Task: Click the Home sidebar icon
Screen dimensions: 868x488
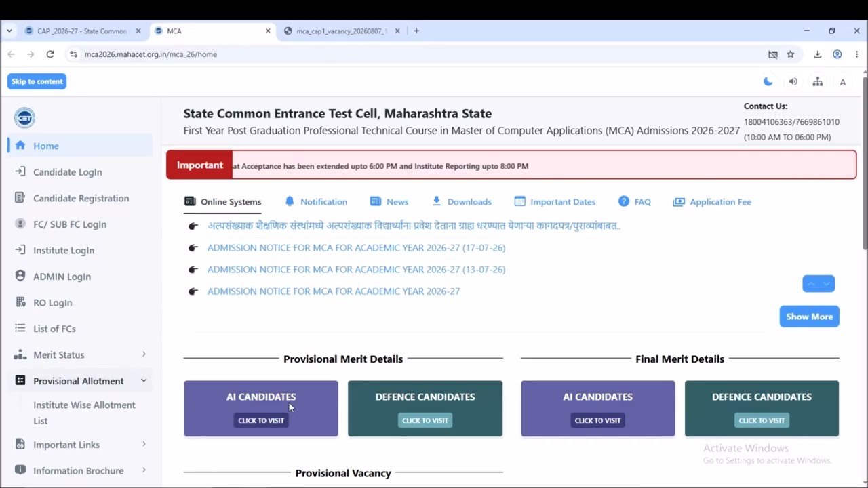Action: point(20,146)
